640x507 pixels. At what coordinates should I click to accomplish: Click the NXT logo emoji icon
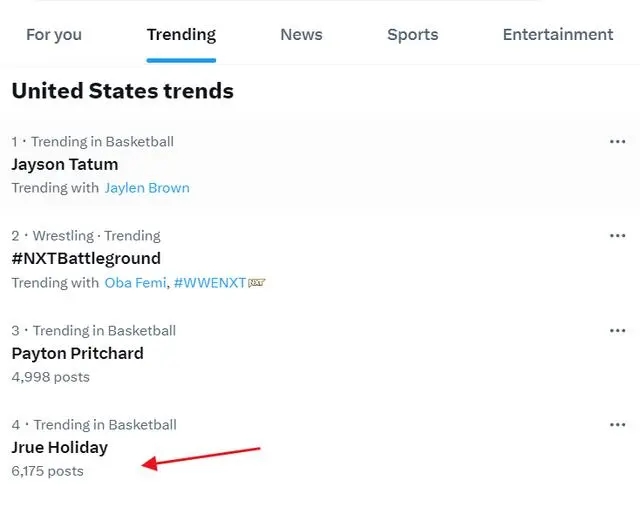click(257, 282)
